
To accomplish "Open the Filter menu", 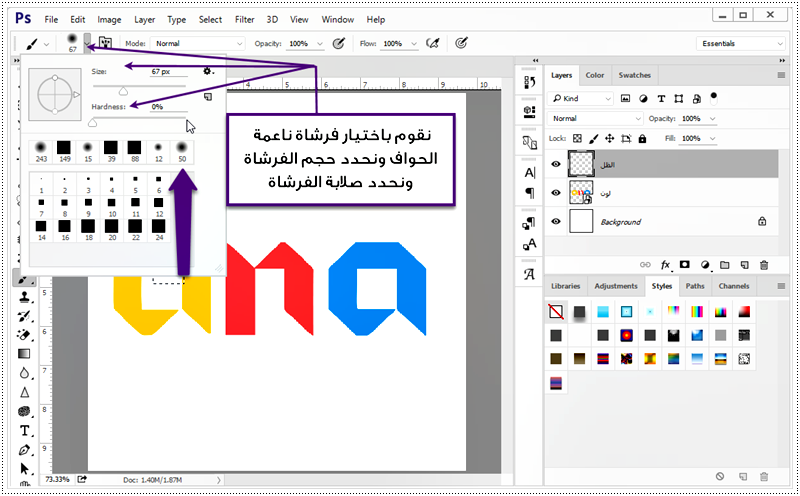I will [x=244, y=19].
